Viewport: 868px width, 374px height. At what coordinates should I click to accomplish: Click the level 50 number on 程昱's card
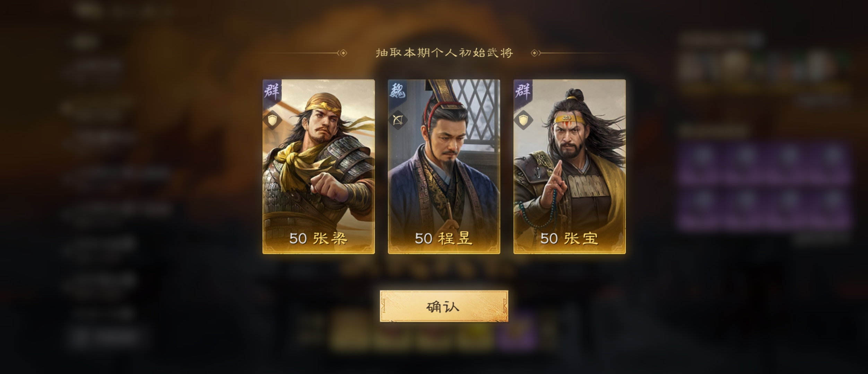coord(424,239)
